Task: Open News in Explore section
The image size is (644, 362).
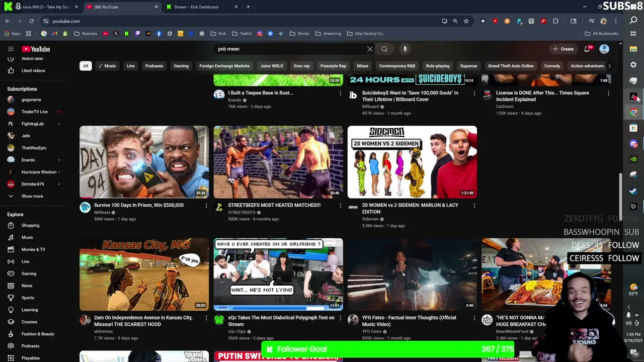Action: click(27, 286)
